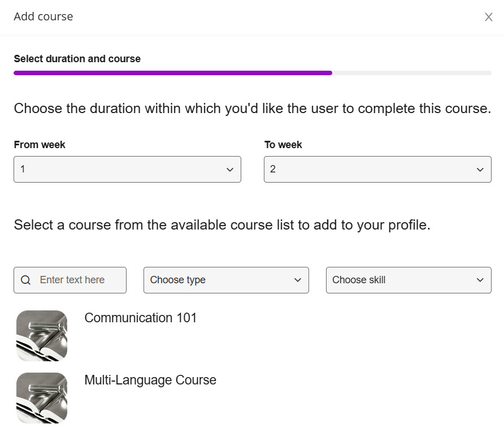Click the course search text field
This screenshot has height=428, width=504.
[70, 280]
